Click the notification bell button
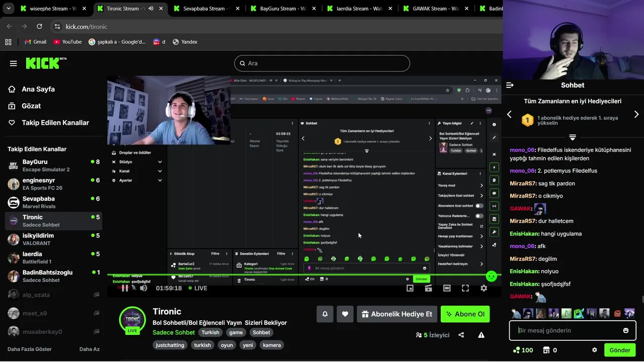The height and width of the screenshot is (362, 644). pyautogui.click(x=325, y=314)
